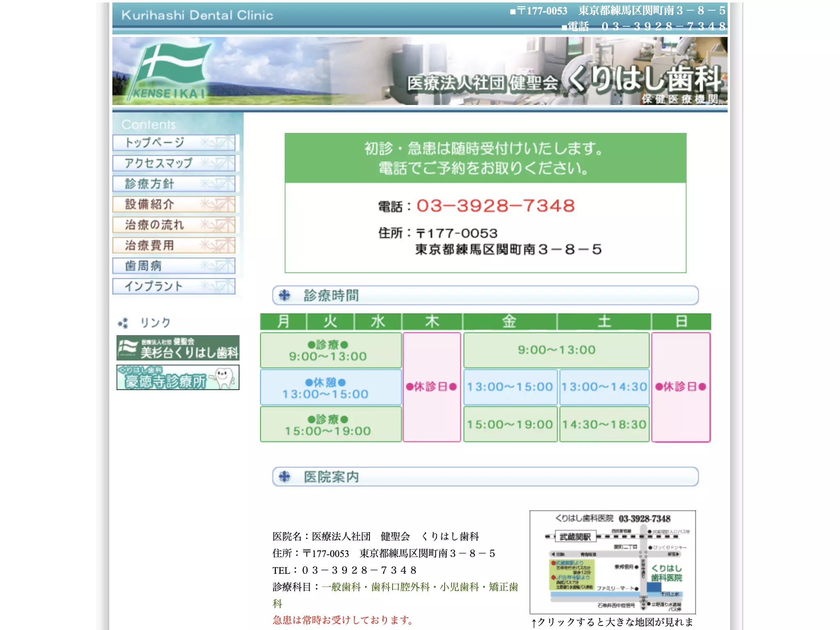Click the Friday 15:00～19:00 cell
840x630 pixels.
(510, 424)
